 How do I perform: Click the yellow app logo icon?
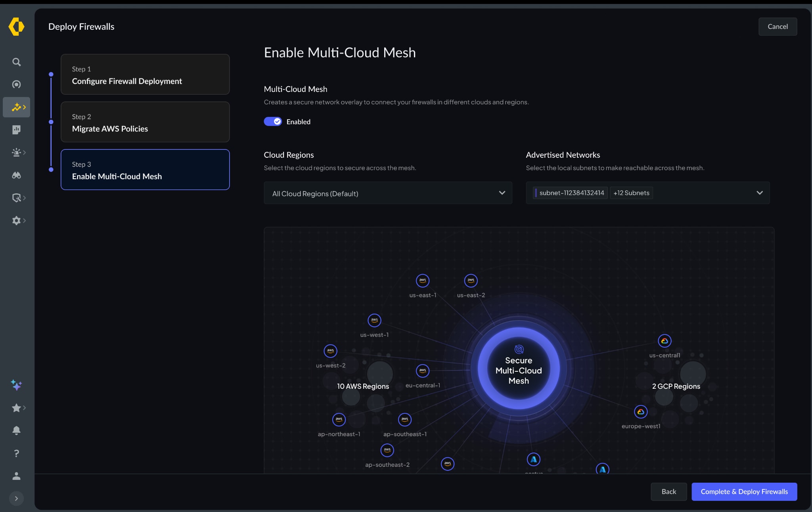pos(16,27)
